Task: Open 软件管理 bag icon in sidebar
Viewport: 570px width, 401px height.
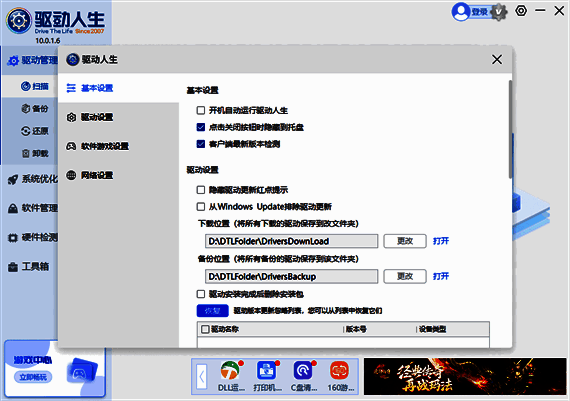Action: click(13, 208)
